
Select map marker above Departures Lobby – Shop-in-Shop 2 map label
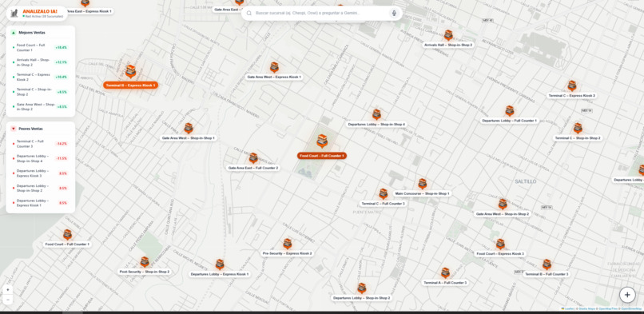(361, 288)
